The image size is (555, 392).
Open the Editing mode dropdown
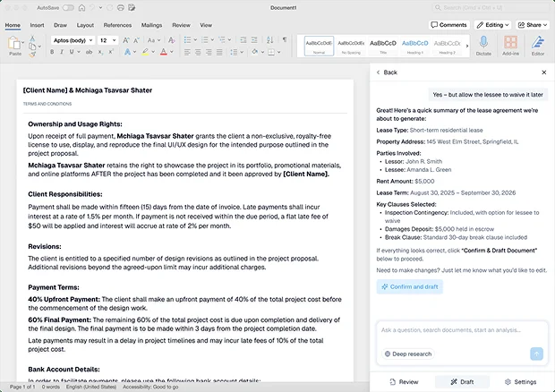click(492, 25)
